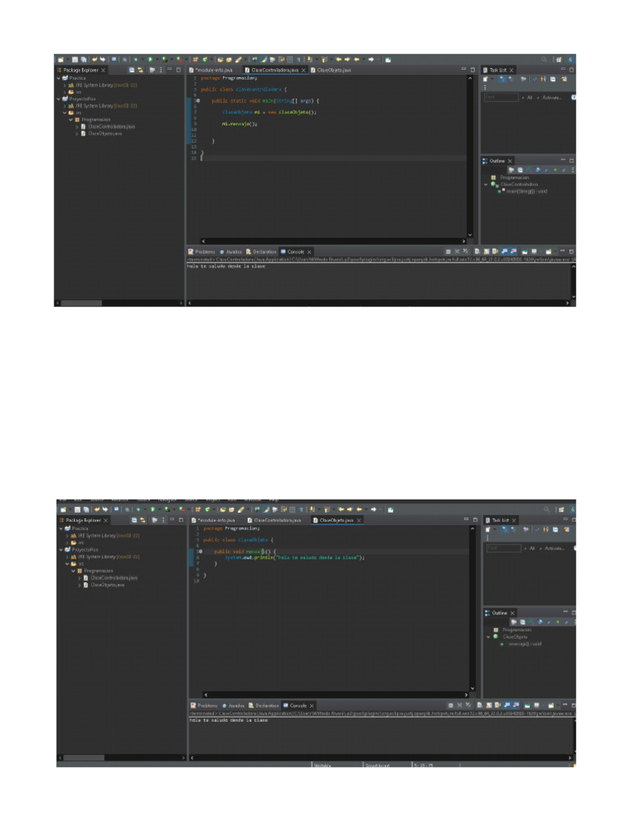Select Programacion package in ClaseObjeto window's Package Explorer
Image resolution: width=630 pixels, height=840 pixels.
[98, 571]
